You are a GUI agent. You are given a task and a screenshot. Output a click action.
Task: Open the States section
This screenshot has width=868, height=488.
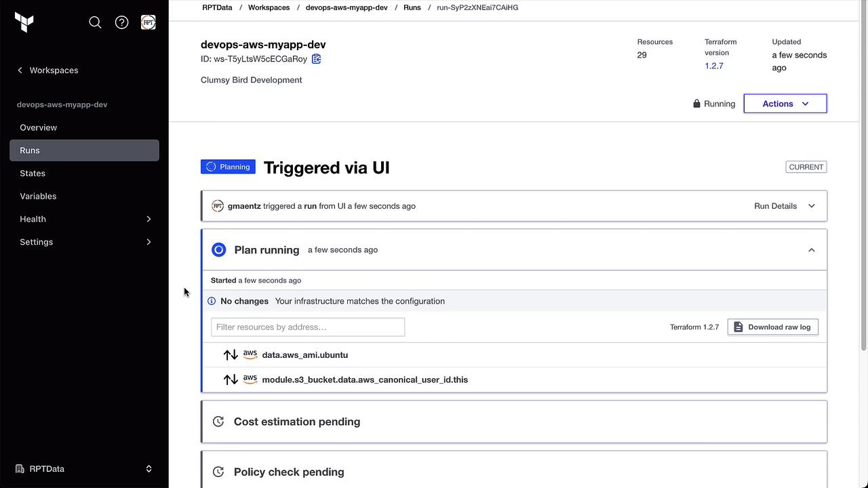pos(33,174)
